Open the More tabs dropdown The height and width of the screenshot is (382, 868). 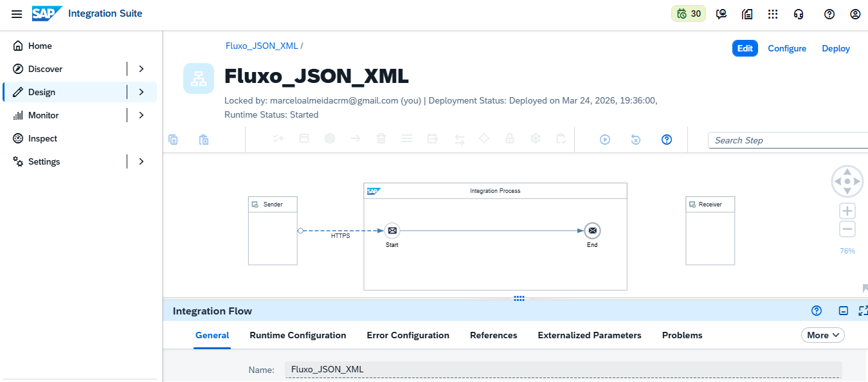[823, 335]
